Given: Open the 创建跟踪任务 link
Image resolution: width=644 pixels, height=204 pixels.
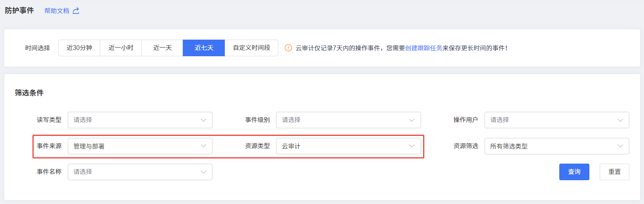Looking at the screenshot, I should click(x=424, y=48).
